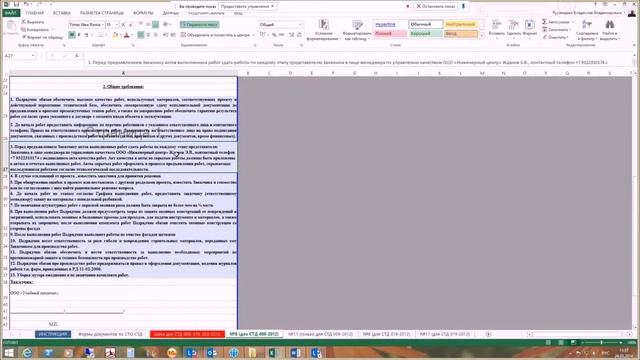
Task: Switch to РАЗМЕТКА СТРАНИЦЫ tab
Action: tap(102, 13)
